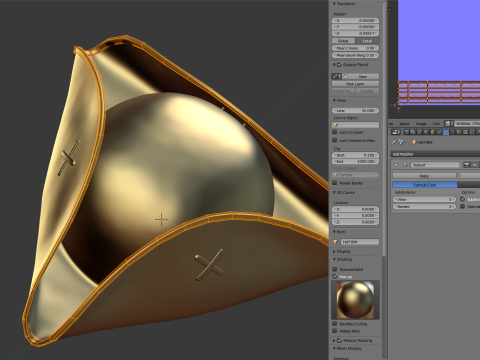480x360 pixels.
Task: Open the Add Modifier dropdown
Action: [436, 154]
